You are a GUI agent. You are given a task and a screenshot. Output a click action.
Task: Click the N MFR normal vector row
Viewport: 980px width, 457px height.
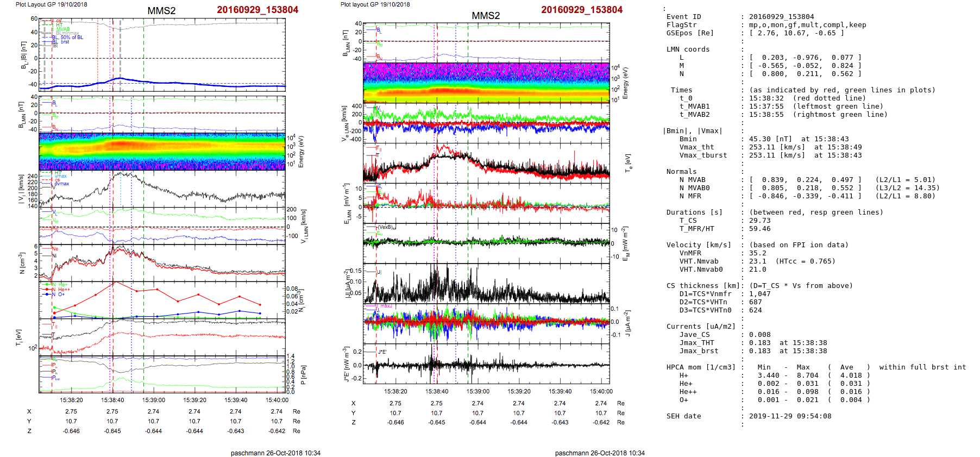point(807,196)
